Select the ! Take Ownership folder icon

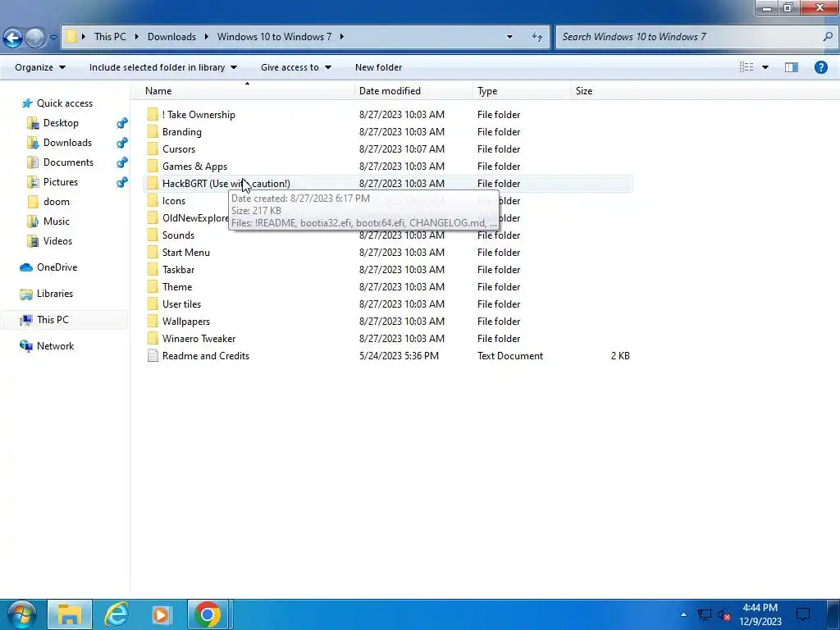coord(153,114)
